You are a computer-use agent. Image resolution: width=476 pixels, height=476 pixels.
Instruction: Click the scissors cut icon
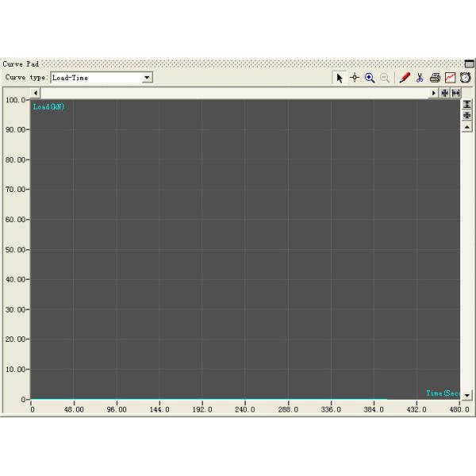click(420, 78)
